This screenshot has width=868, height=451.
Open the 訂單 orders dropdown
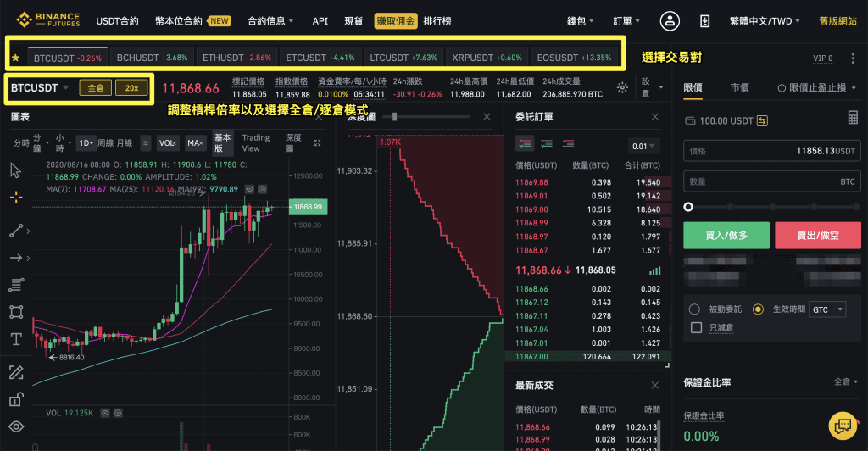pos(626,21)
